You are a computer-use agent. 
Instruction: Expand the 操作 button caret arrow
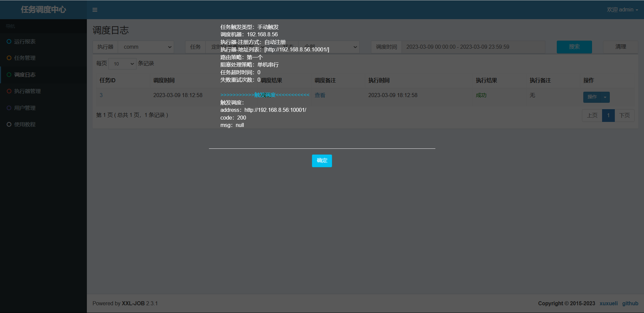(x=605, y=97)
